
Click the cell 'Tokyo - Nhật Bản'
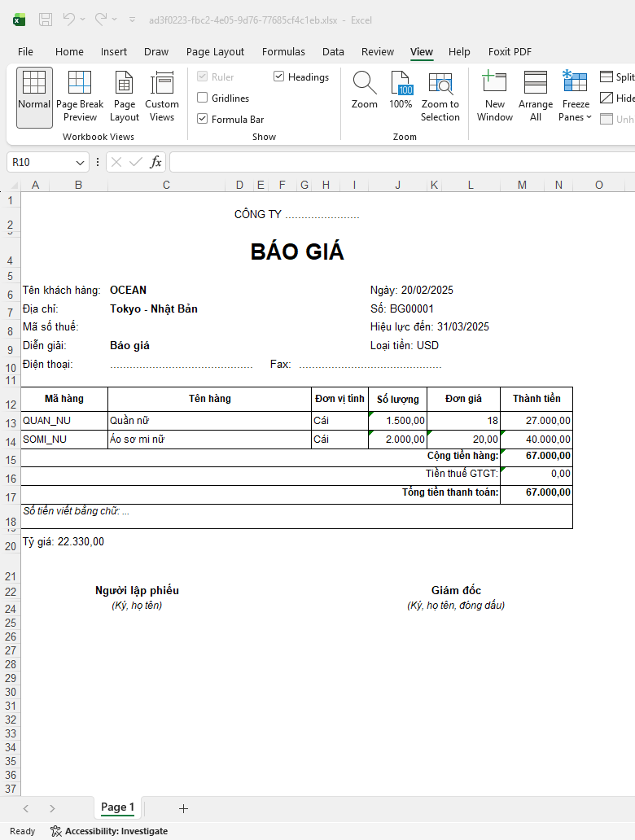[154, 309]
